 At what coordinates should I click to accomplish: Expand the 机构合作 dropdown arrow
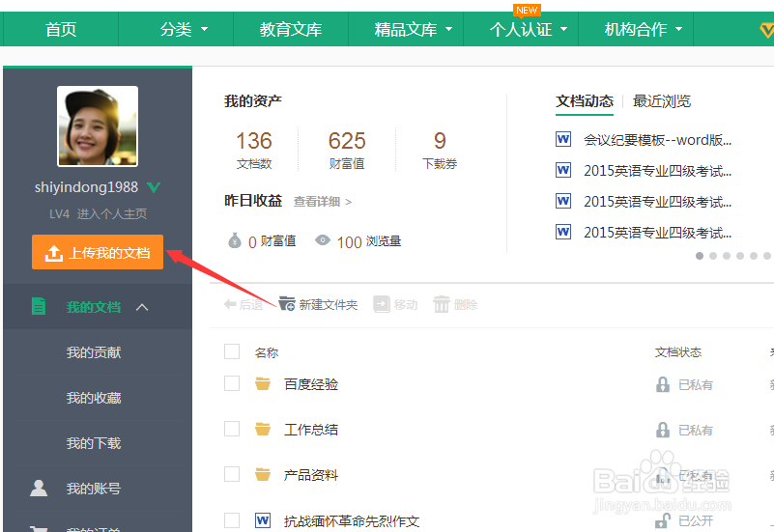pyautogui.click(x=678, y=29)
